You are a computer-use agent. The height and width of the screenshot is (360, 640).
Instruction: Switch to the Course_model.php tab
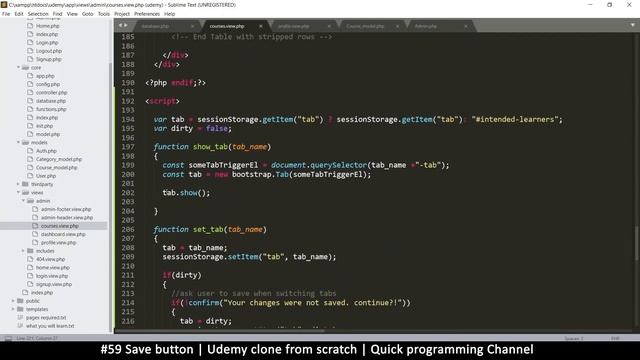pyautogui.click(x=365, y=26)
